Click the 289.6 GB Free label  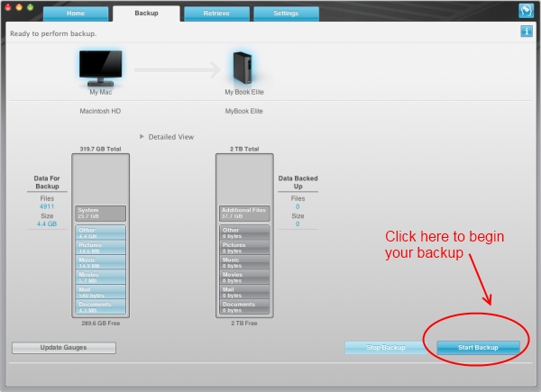coord(101,323)
